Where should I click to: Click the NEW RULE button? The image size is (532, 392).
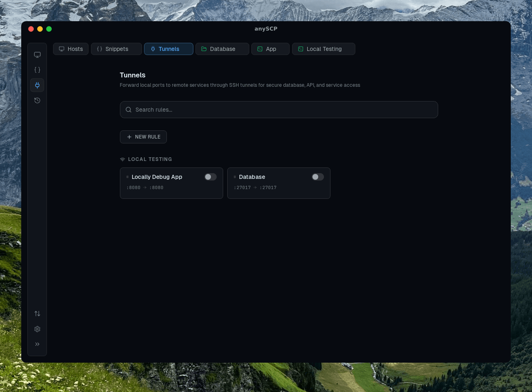click(x=143, y=137)
